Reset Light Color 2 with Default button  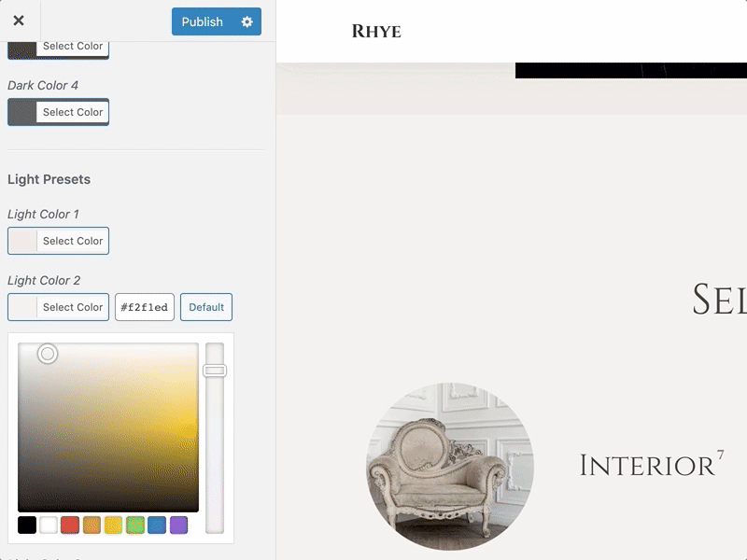[206, 307]
